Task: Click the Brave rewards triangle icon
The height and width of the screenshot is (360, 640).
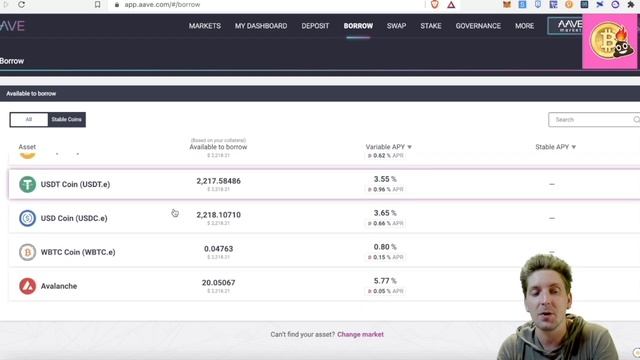Action: pos(451,5)
